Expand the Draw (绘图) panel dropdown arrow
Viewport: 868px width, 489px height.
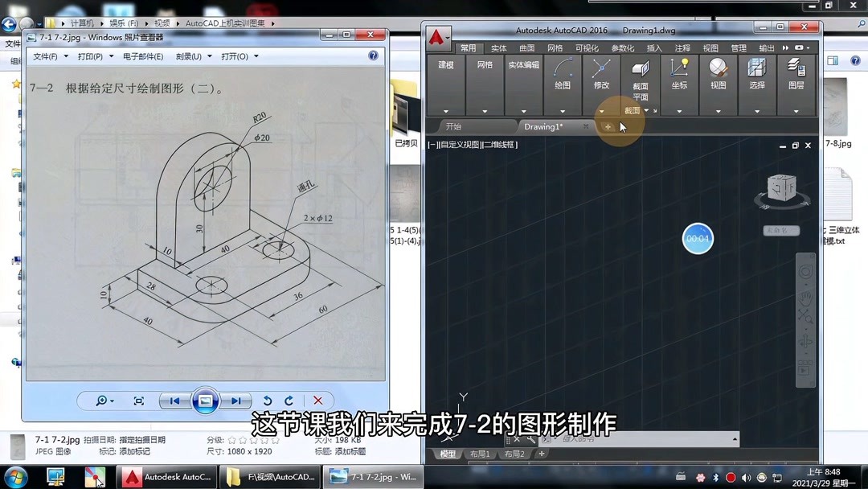562,112
